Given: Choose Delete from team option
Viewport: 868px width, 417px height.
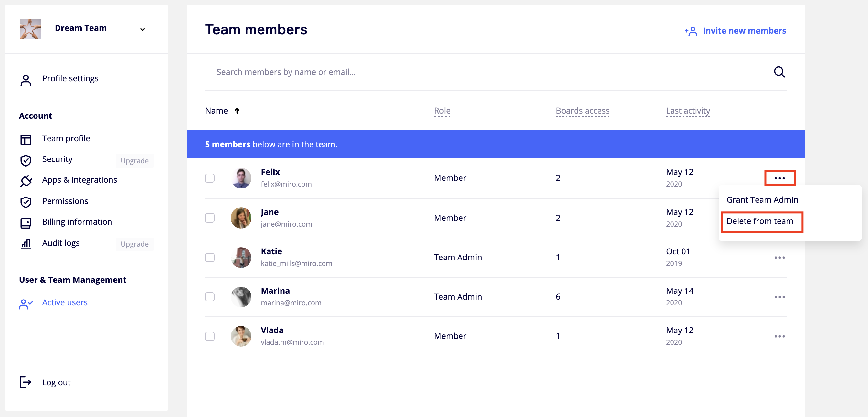Looking at the screenshot, I should coord(759,221).
